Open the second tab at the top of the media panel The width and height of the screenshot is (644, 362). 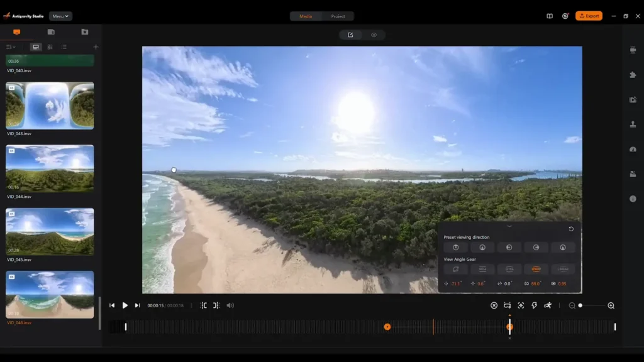52,32
